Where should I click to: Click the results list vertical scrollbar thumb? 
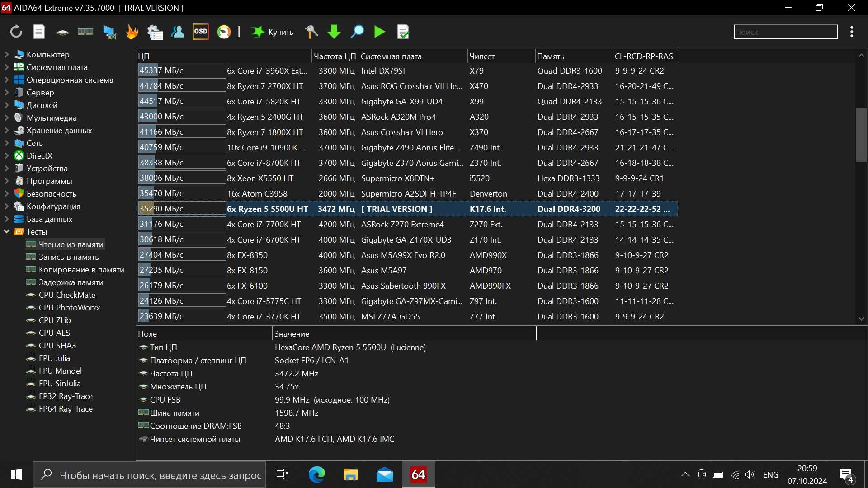tap(861, 135)
